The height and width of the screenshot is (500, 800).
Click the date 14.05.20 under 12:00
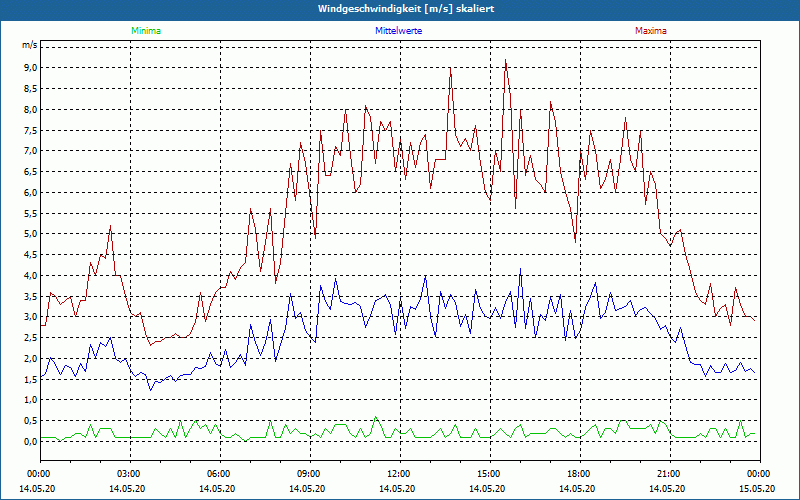point(397,489)
